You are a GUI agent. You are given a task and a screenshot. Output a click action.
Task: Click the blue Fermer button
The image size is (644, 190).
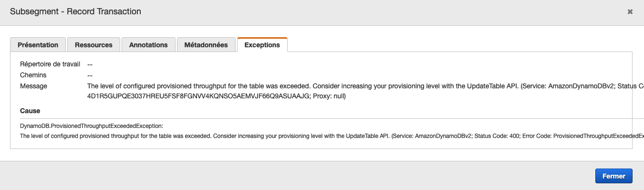coord(614,176)
